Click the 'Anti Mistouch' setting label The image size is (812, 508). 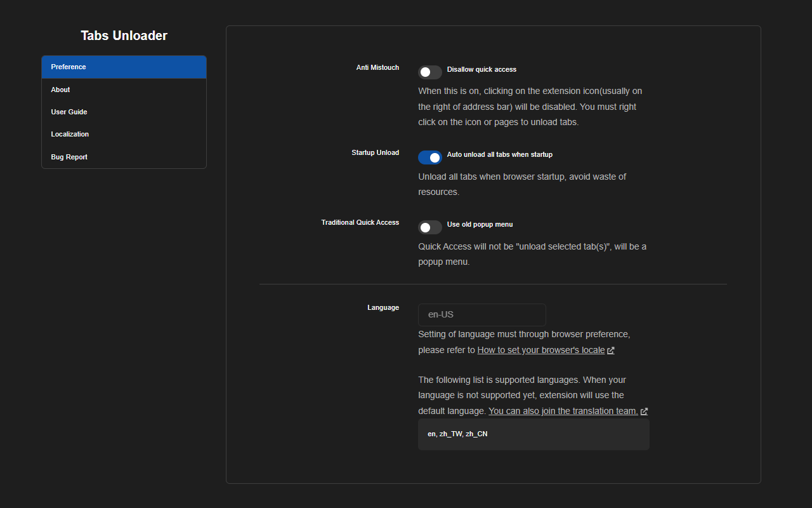tap(377, 67)
